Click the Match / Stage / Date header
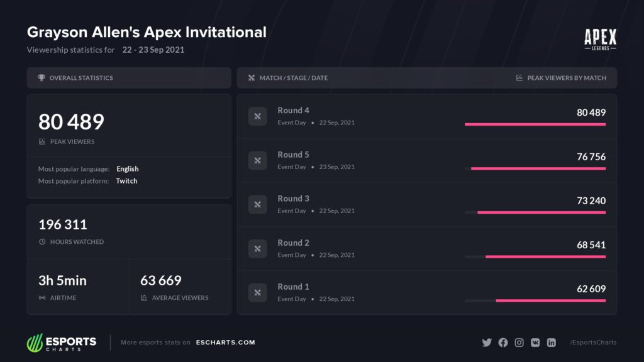Viewport: 644px width, 362px height. pyautogui.click(x=293, y=78)
